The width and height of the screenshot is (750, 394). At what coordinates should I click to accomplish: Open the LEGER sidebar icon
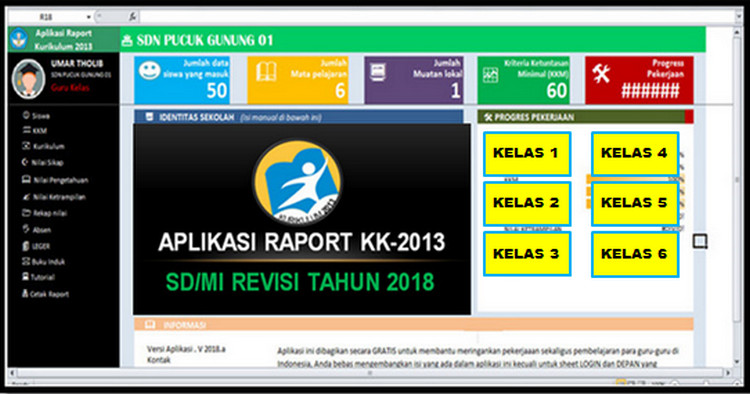(x=26, y=246)
